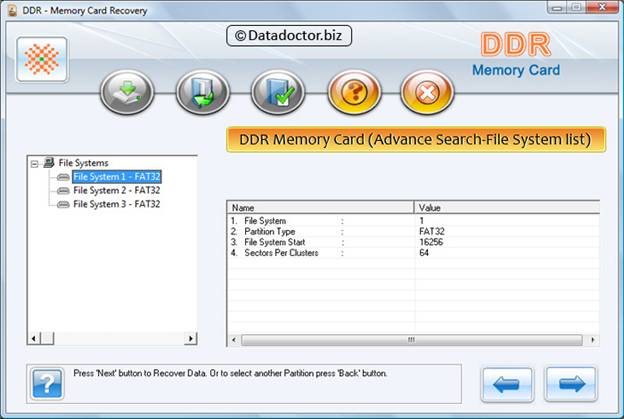Open help with orange question mark button
Viewport: 624px width, 419px height.
point(354,92)
